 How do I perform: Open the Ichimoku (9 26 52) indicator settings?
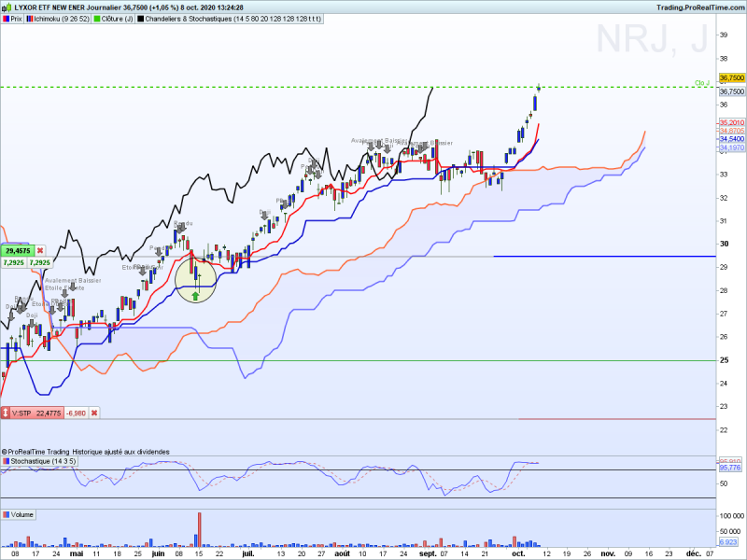pyautogui.click(x=58, y=19)
